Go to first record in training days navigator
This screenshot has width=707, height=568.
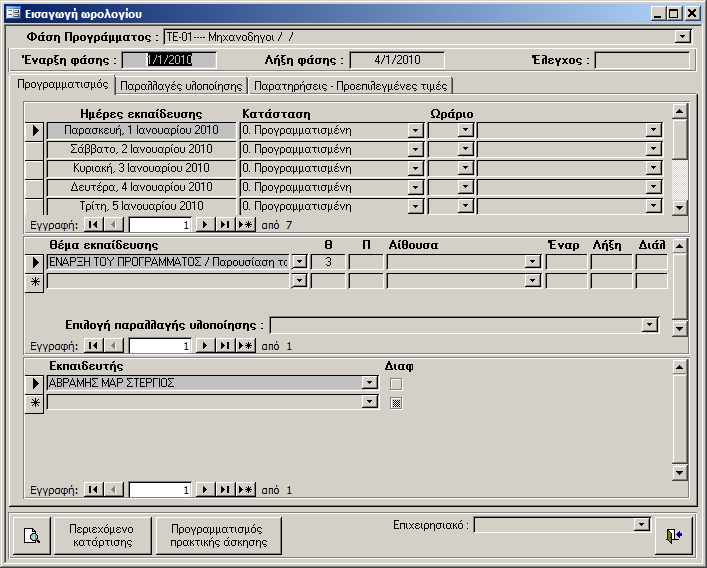(93, 225)
